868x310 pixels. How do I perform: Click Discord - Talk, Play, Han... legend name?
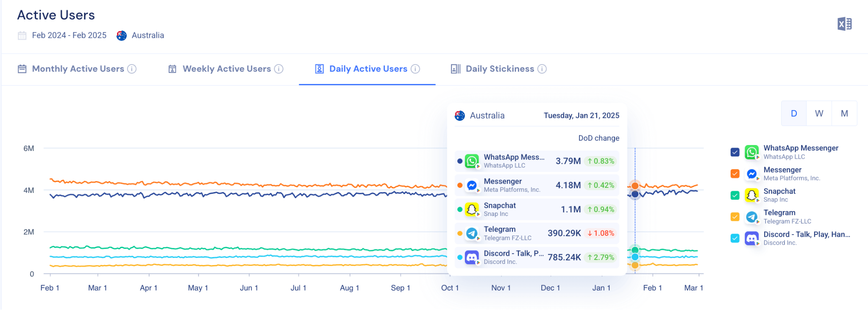coord(807,235)
